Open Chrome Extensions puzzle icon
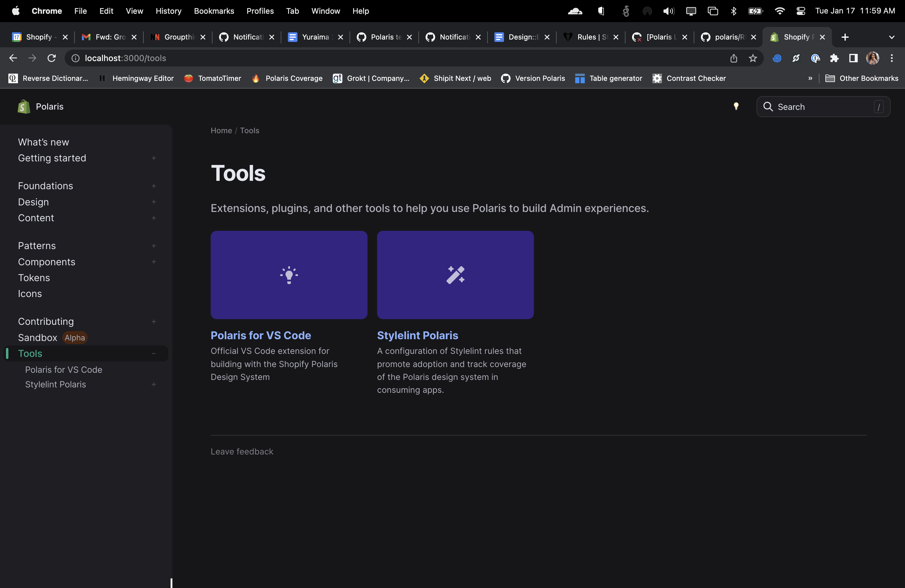 click(834, 58)
